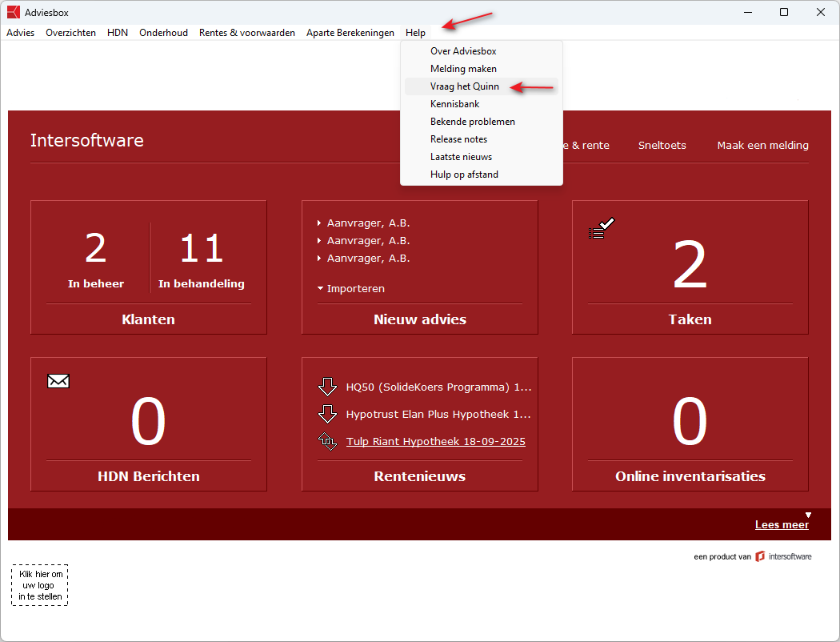Image resolution: width=840 pixels, height=642 pixels.
Task: Open the Sneltoets link
Action: click(662, 146)
